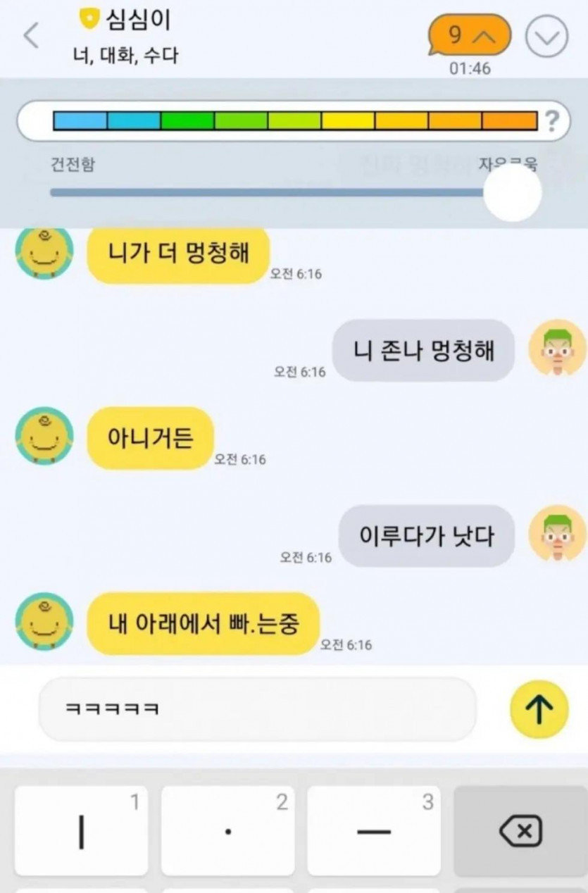
Task: Select the first blue segment of the color bar
Action: [80, 120]
